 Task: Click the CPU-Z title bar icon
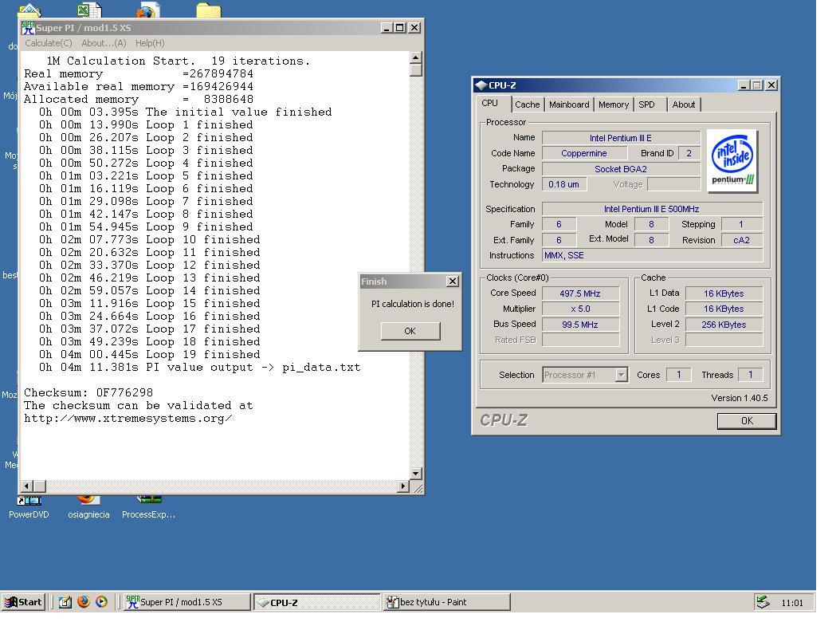(x=481, y=85)
